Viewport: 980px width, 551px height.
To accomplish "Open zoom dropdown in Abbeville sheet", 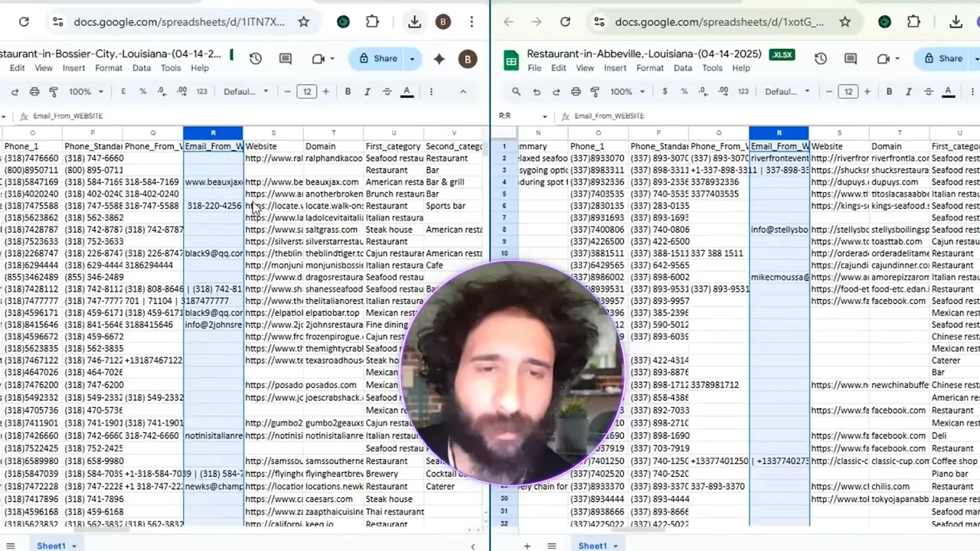I will [x=627, y=92].
